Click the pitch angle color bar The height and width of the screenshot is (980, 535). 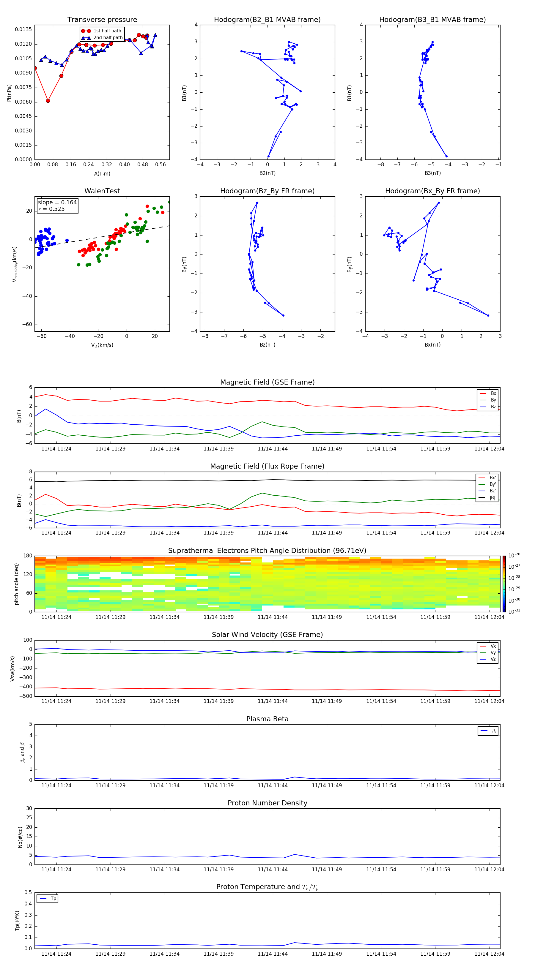click(504, 584)
